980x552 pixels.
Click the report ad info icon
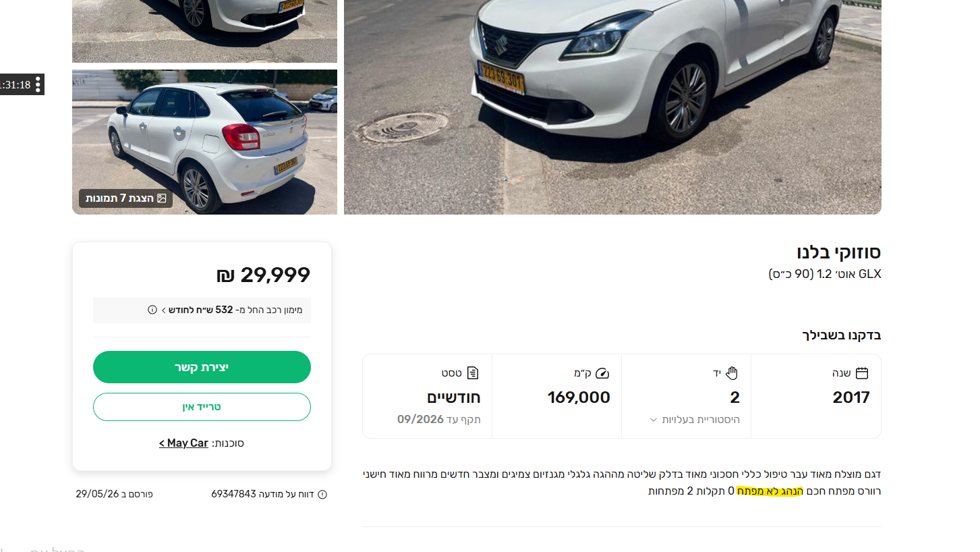(322, 494)
